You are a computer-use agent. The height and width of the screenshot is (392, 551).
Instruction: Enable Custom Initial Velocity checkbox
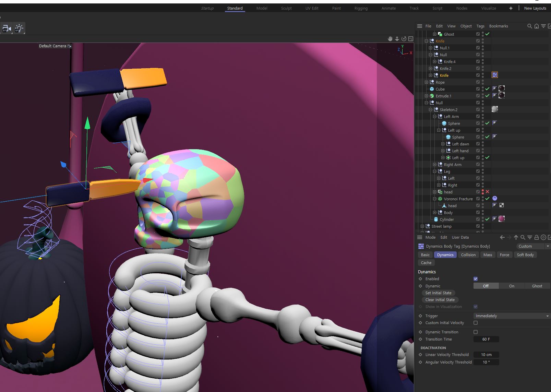pos(476,323)
